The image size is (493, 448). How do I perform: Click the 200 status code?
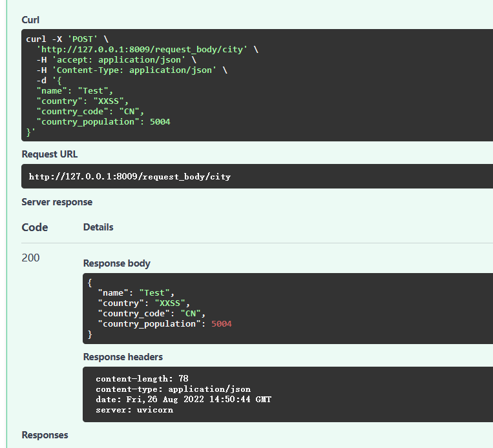[x=30, y=258]
